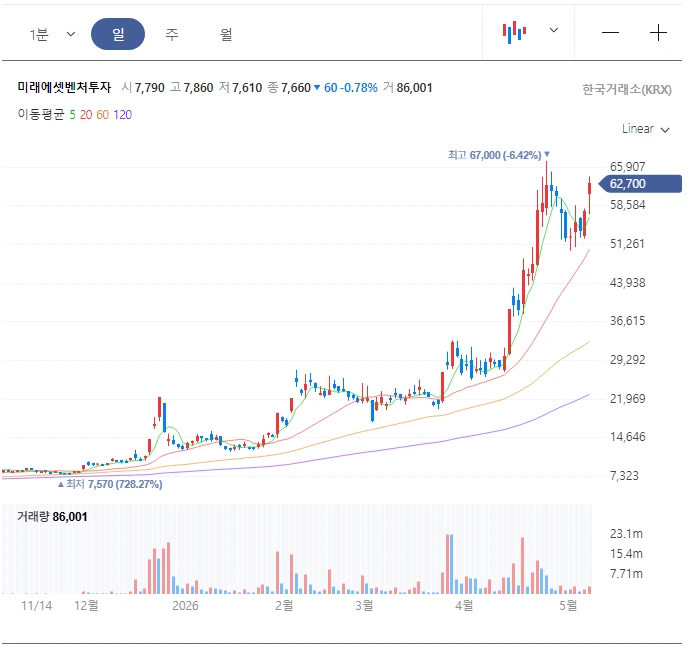700x655 pixels.
Task: Switch to the 주 weekly tab
Action: [x=172, y=34]
